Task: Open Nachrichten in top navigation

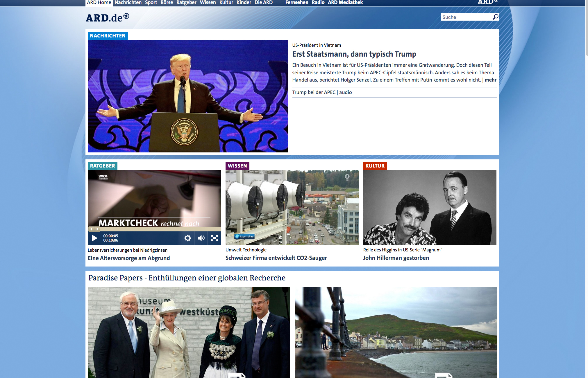Action: coord(128,3)
